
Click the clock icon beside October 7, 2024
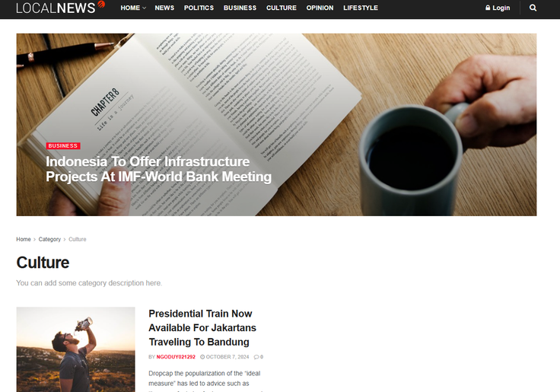pyautogui.click(x=202, y=357)
